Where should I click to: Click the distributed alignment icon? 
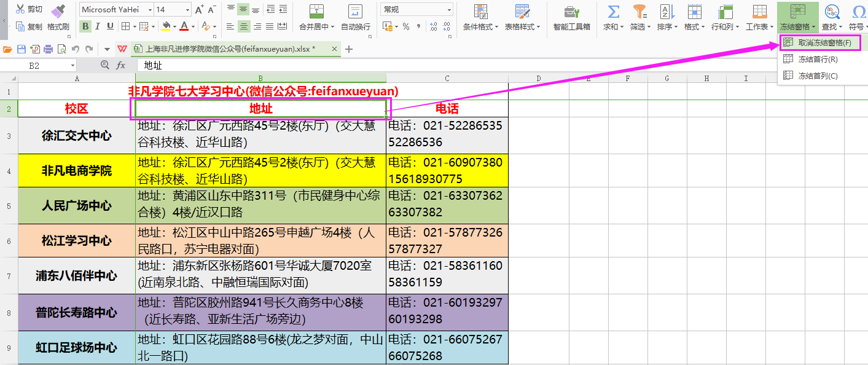282,26
